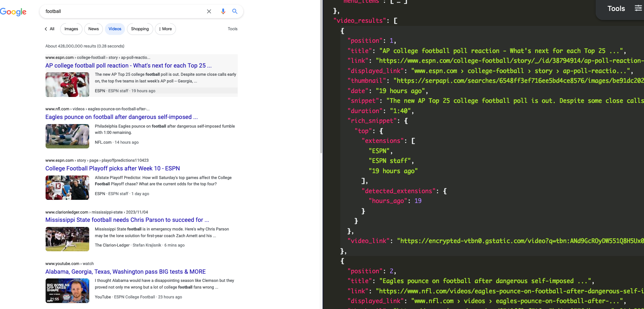Click the "snippet" line in JSON
644x309 pixels.
click(x=495, y=101)
